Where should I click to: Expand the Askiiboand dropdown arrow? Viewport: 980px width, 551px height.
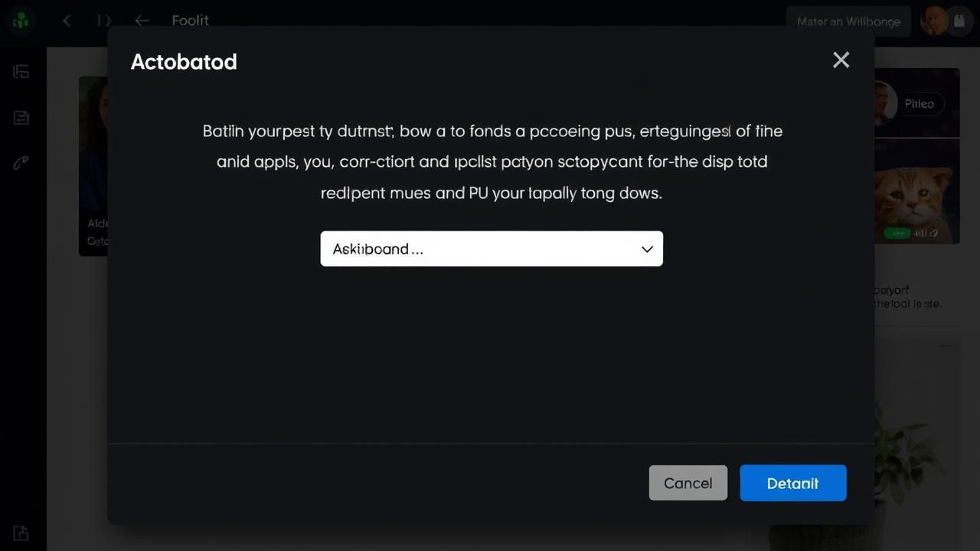click(x=647, y=249)
